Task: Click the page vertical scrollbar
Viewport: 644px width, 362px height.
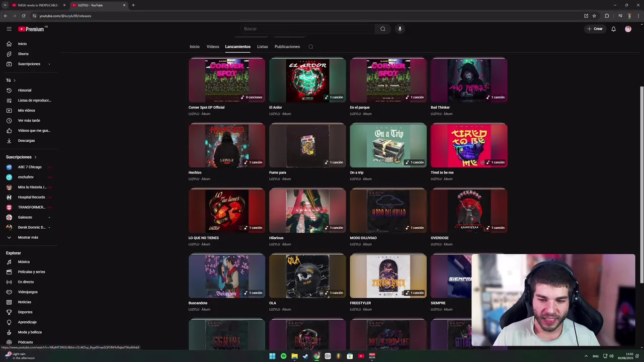Action: click(x=641, y=185)
